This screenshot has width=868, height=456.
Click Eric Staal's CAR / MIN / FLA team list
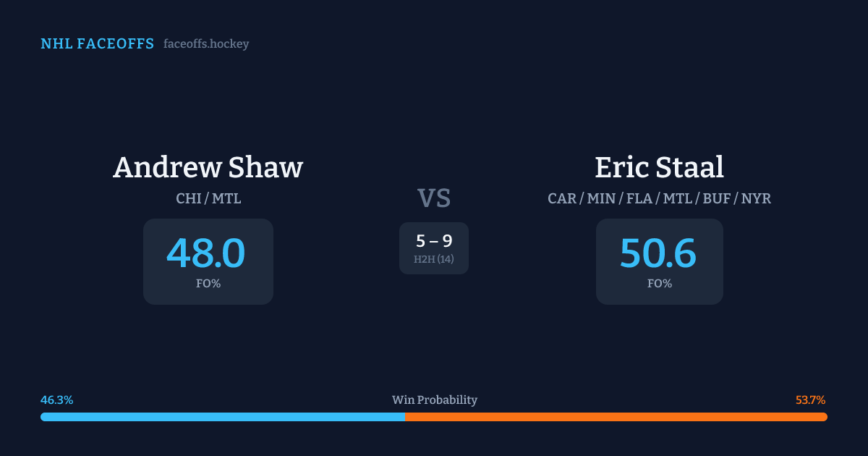(659, 198)
